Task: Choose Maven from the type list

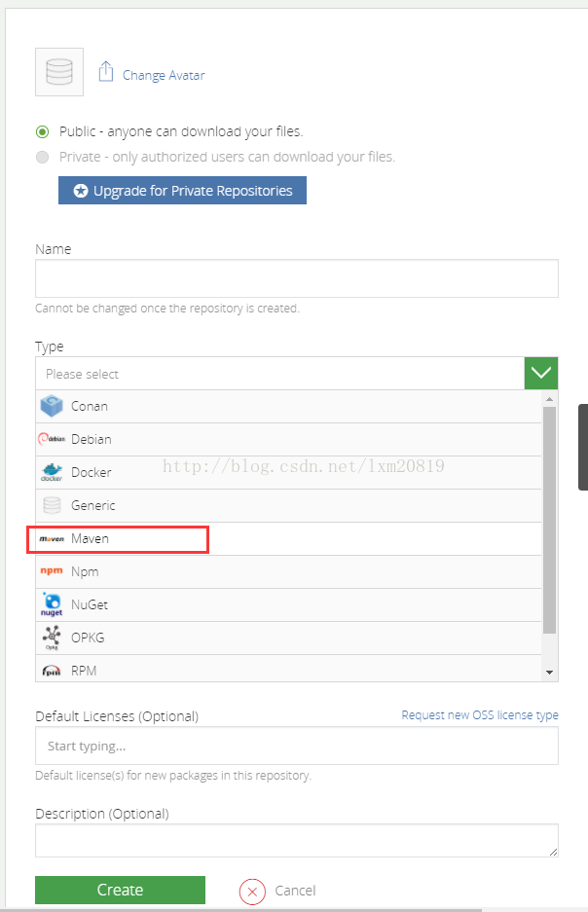Action: point(288,538)
